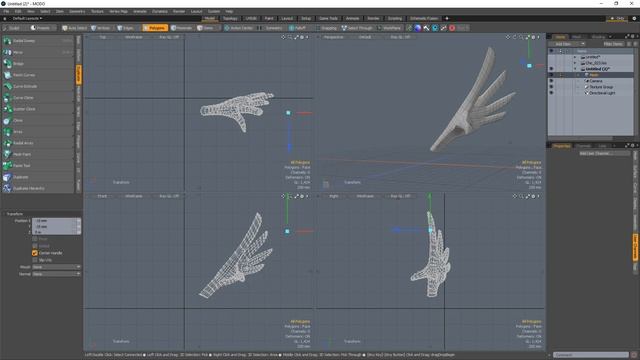Edit the Position X field

coord(56,221)
